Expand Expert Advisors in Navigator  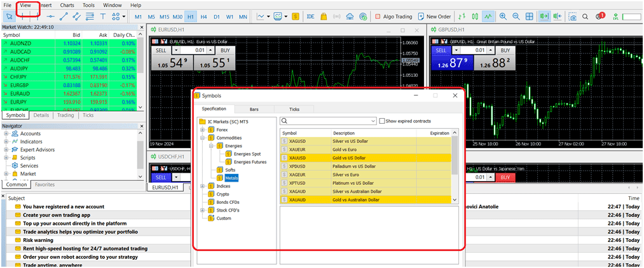coord(6,150)
